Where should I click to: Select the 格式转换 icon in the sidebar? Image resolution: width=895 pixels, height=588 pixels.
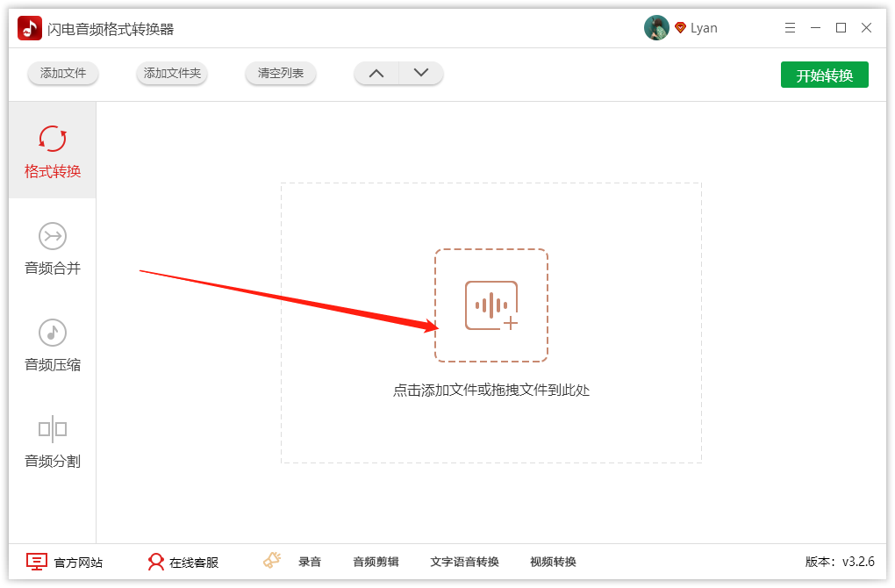[x=53, y=138]
